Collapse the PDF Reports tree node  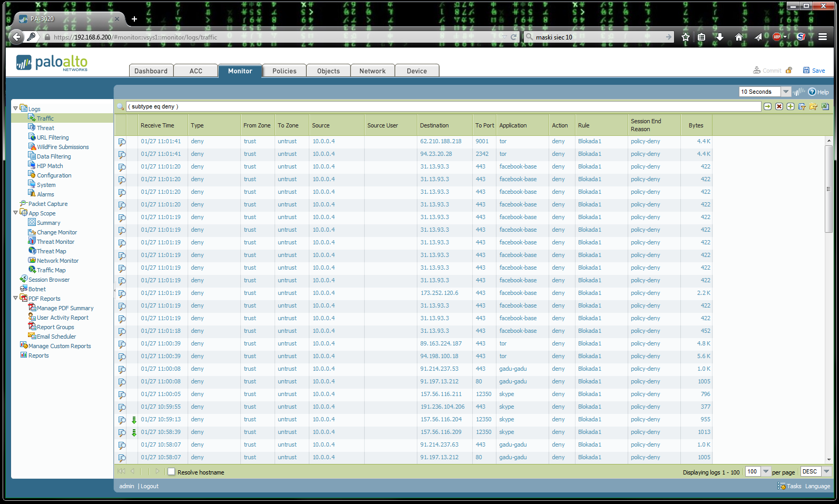(x=15, y=298)
